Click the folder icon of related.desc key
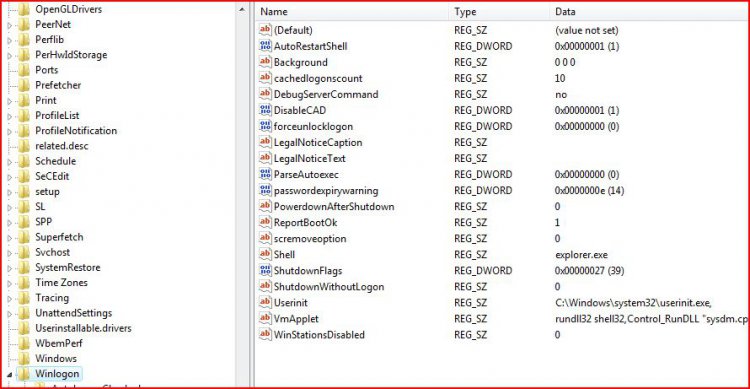Image resolution: width=750 pixels, height=389 pixels. coord(24,146)
